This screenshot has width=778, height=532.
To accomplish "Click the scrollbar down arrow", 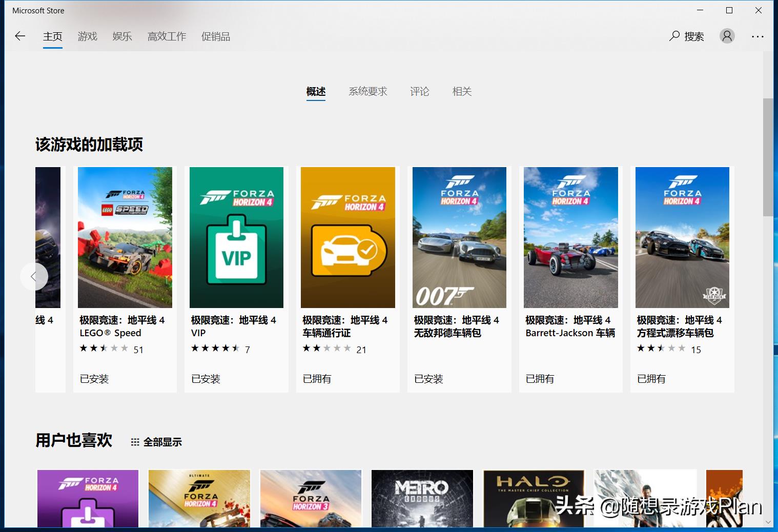I will tap(767, 522).
